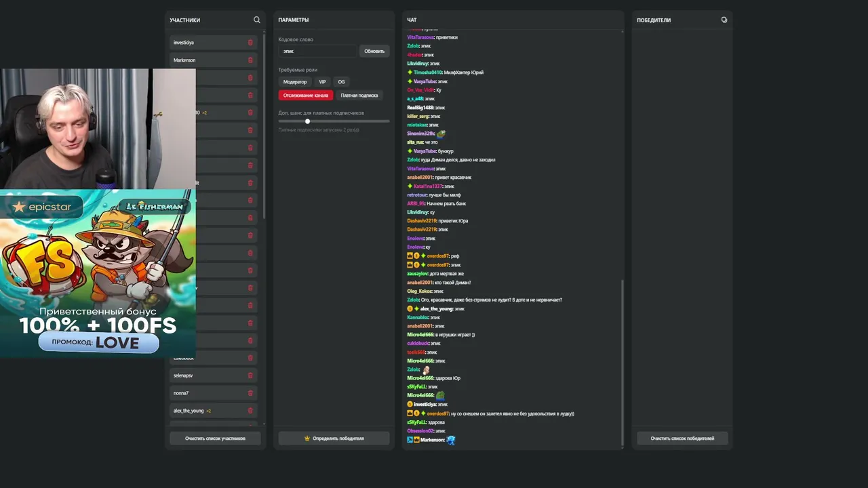This screenshot has width=868, height=488.
Task: Delete selenapsv from the participants list
Action: [x=250, y=375]
